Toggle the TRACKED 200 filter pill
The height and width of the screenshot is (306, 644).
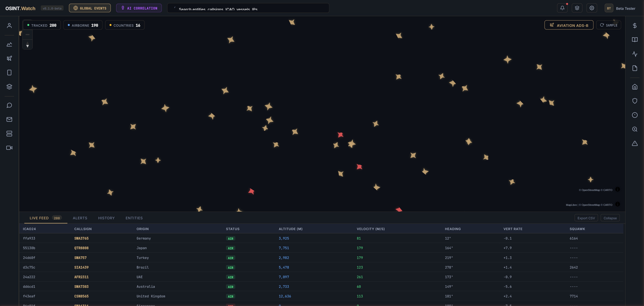42,25
